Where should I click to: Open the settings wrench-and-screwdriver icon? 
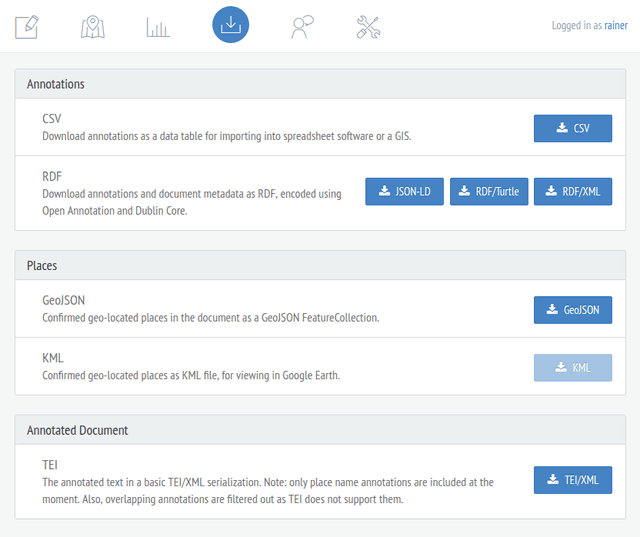(368, 27)
